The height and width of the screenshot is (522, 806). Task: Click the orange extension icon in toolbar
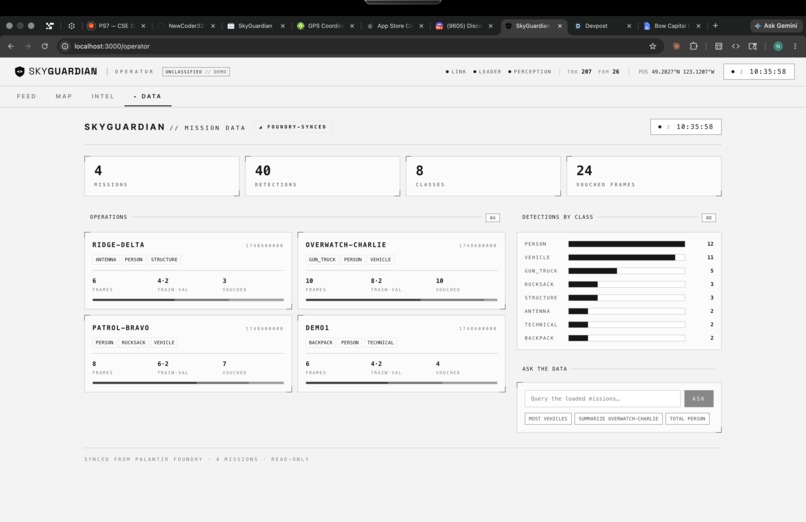click(x=676, y=46)
